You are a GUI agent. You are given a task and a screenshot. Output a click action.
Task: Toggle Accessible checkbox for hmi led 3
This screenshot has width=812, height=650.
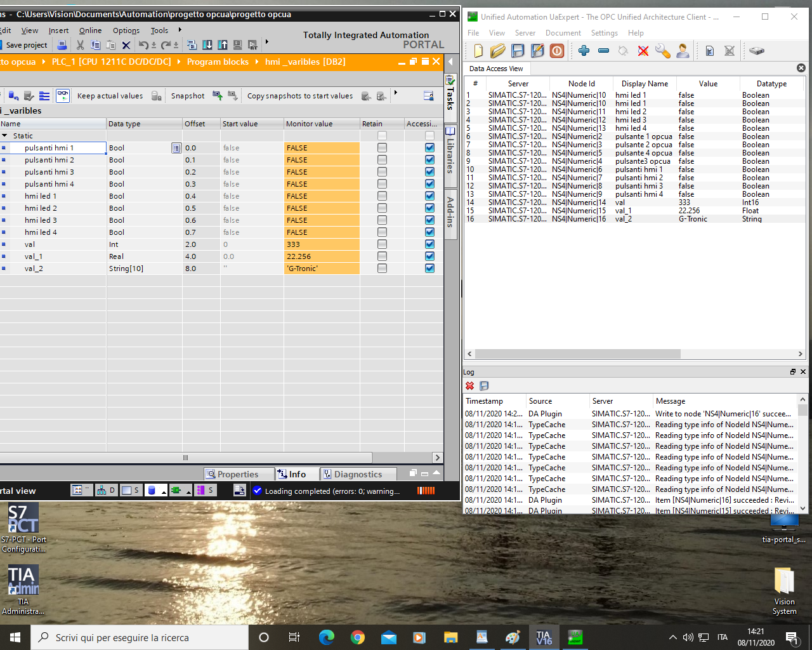[429, 220]
